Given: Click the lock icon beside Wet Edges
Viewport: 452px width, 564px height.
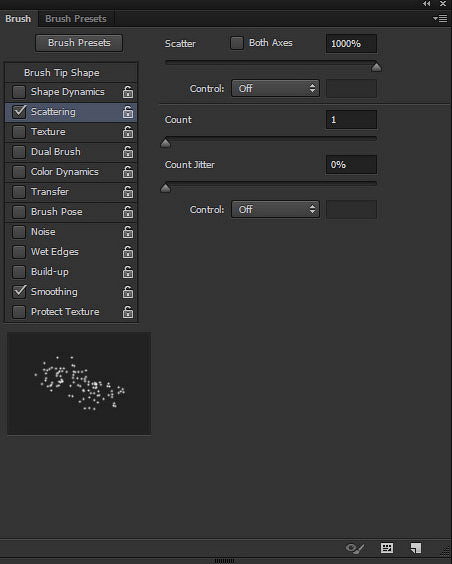Looking at the screenshot, I should pos(128,252).
